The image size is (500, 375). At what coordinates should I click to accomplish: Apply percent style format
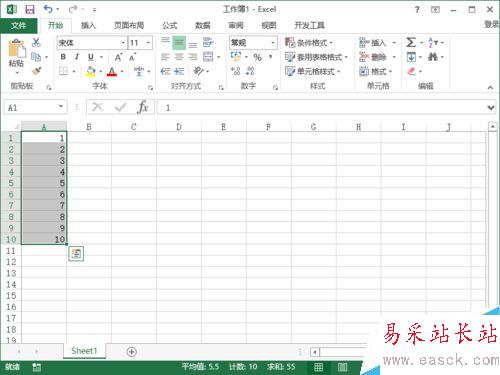(x=257, y=57)
